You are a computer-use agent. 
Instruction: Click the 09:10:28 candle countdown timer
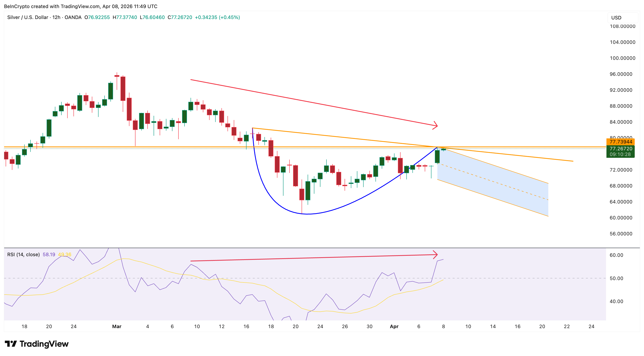click(621, 154)
